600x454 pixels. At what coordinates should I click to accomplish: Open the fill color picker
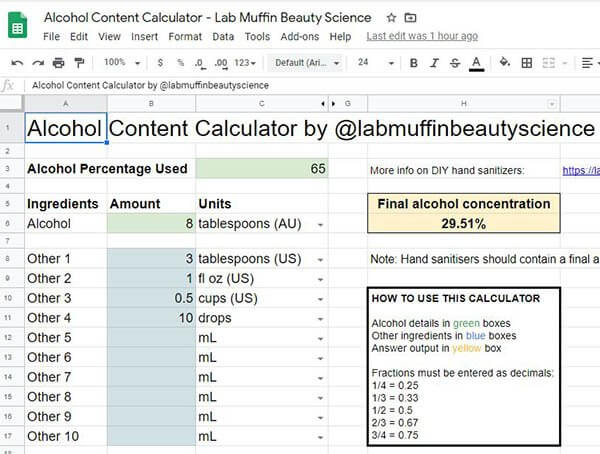[505, 62]
